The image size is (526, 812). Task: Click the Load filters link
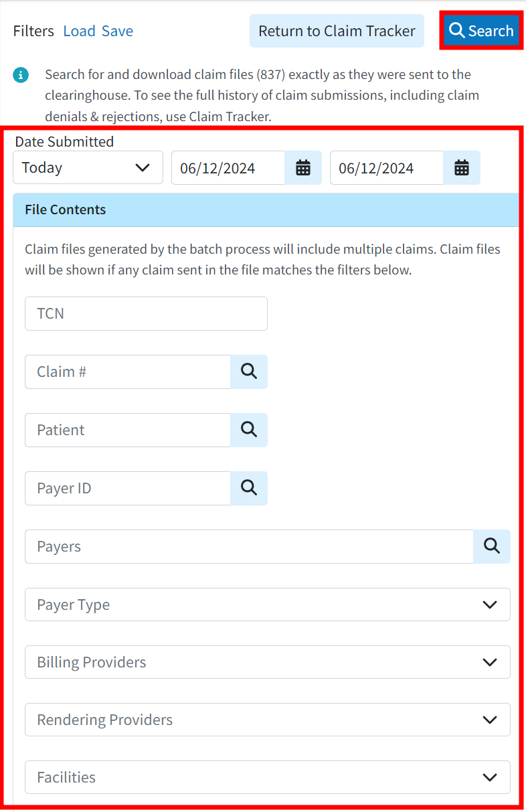point(79,31)
